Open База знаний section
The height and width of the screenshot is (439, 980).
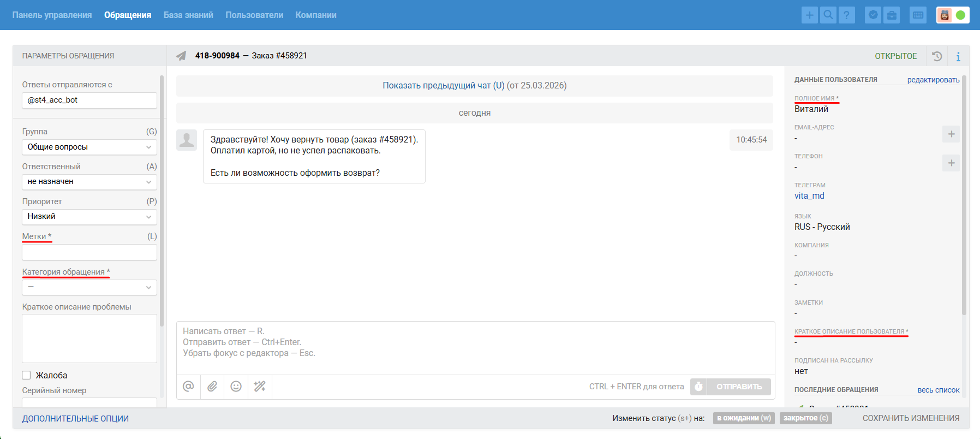188,15
